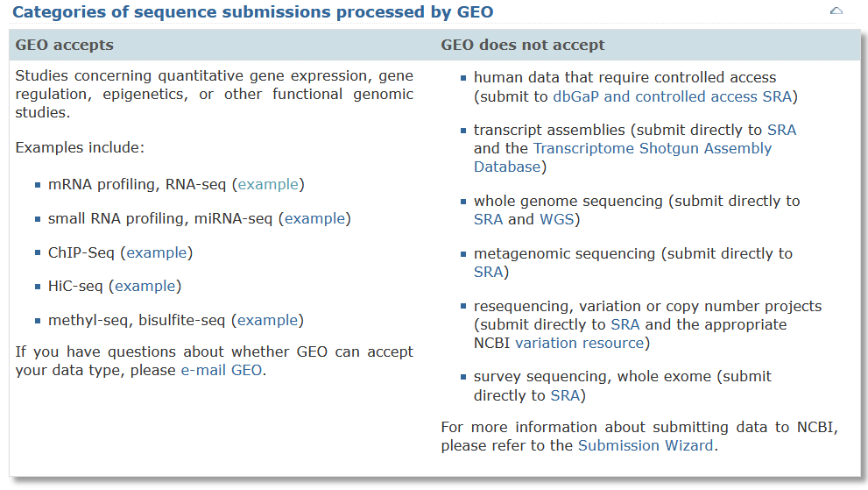Click SRA link under whole genome sequencing
Screen dimensions: 868x490
[x=489, y=219]
